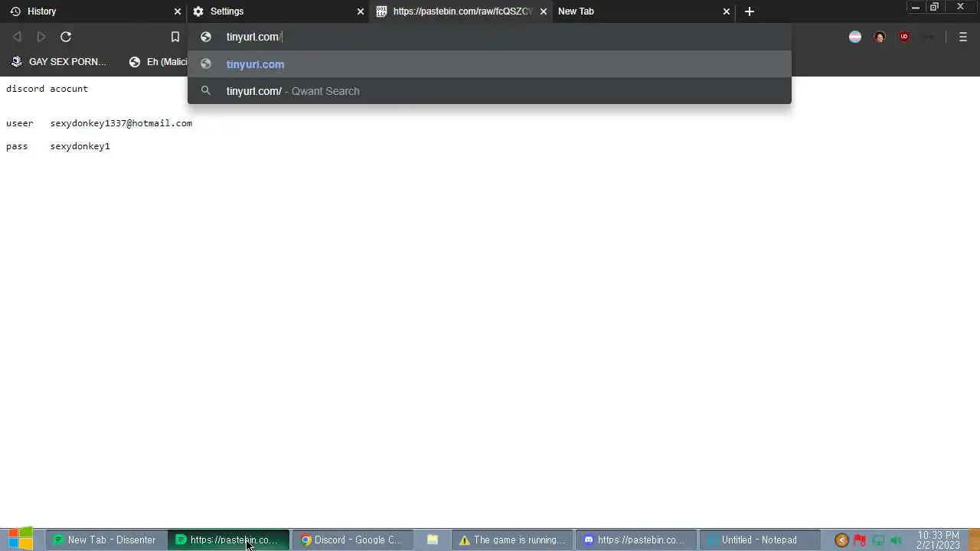Click the pastebin tab favicon
The height and width of the screenshot is (551, 980).
[381, 11]
